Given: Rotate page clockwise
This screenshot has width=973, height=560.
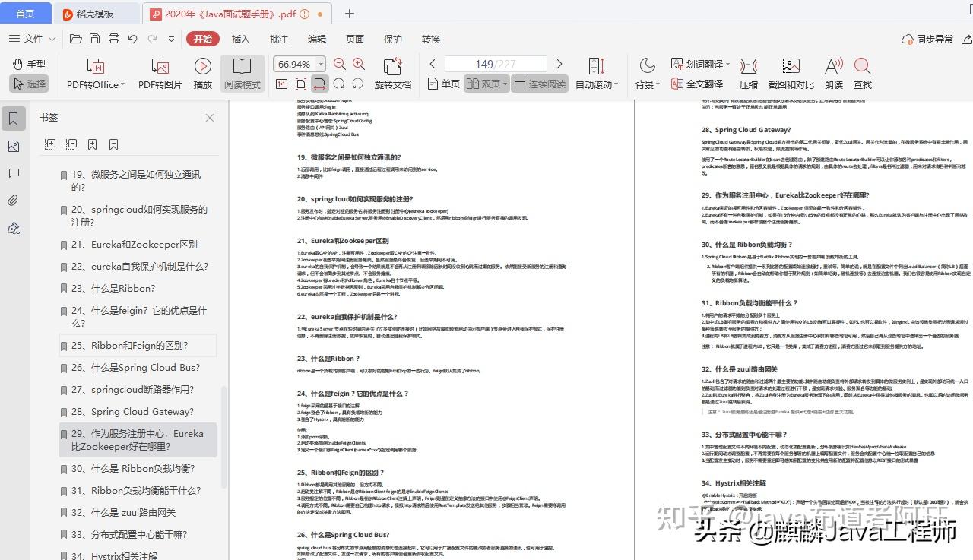Looking at the screenshot, I should [x=339, y=84].
